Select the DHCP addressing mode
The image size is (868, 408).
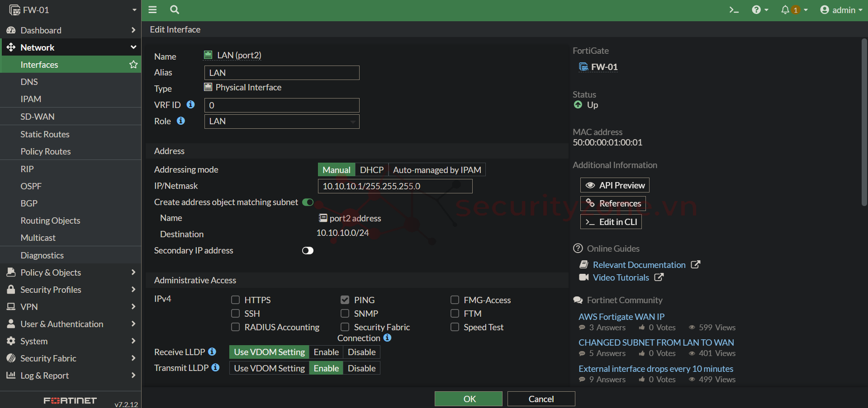pyautogui.click(x=371, y=170)
